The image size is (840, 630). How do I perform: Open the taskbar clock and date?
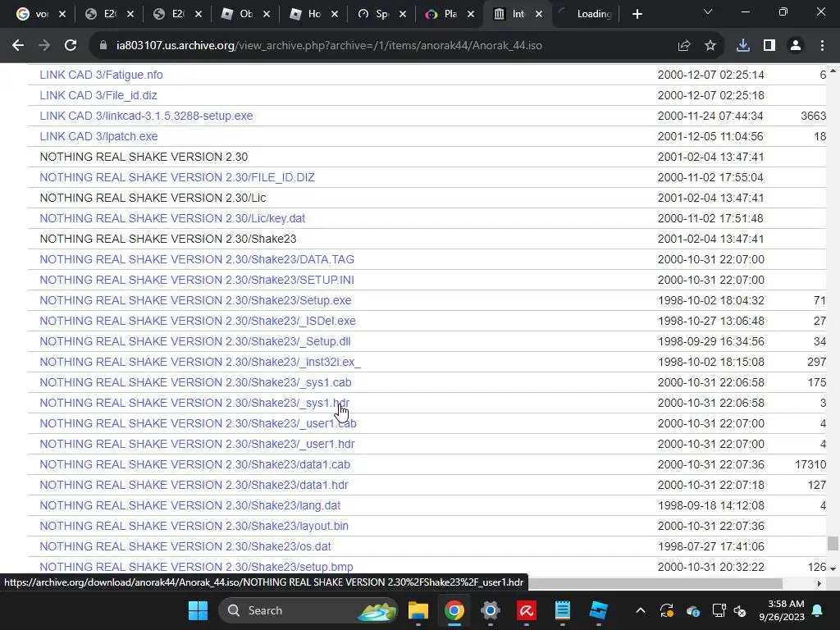click(782, 610)
